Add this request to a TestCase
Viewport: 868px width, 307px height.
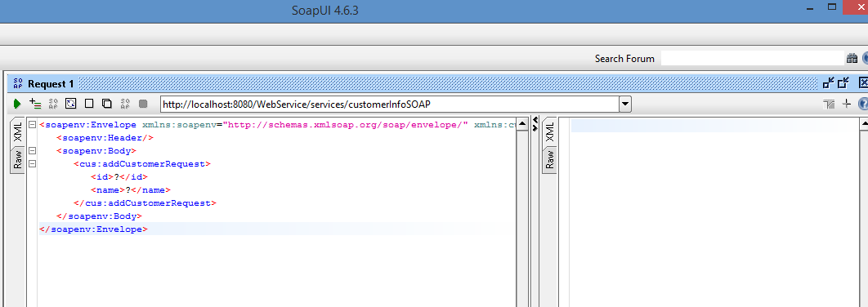point(35,104)
